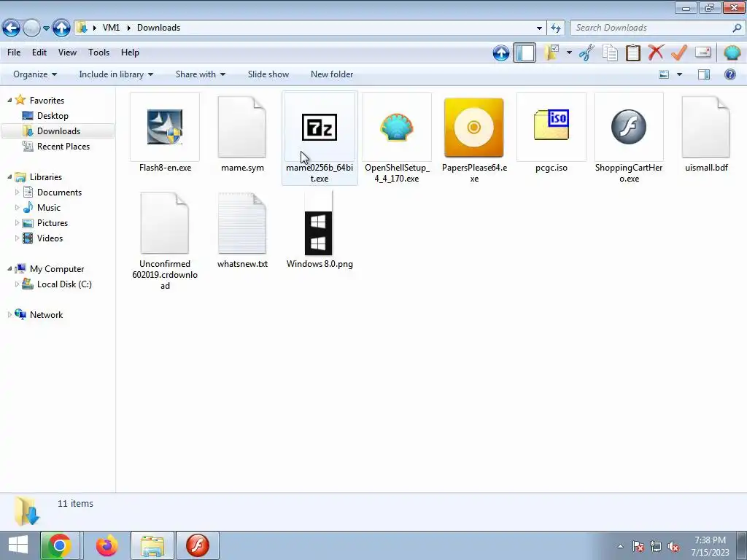Select the Flash8-en.exe file icon
747x560 pixels.
tap(165, 127)
